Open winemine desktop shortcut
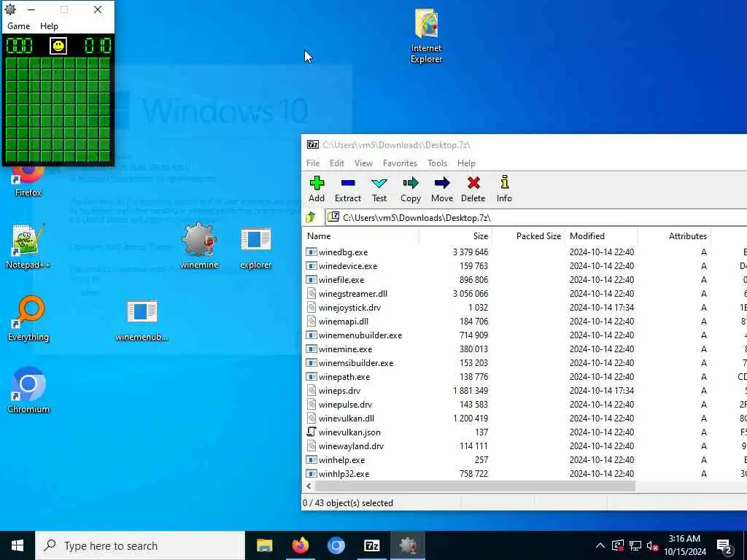The height and width of the screenshot is (560, 747). coord(199,246)
